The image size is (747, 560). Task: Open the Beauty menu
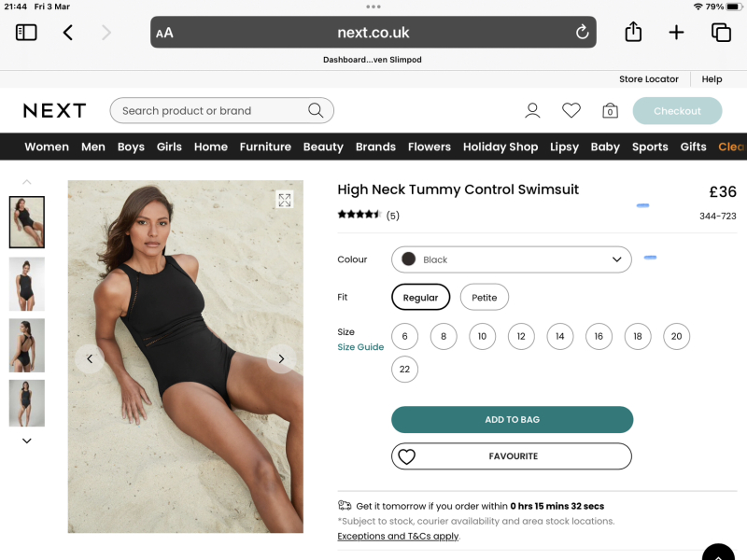coord(323,147)
